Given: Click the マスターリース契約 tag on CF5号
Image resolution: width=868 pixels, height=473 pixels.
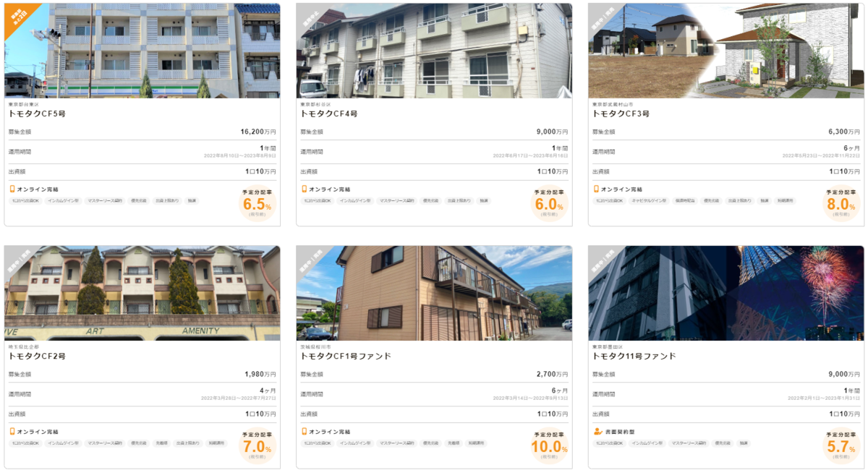Looking at the screenshot, I should [106, 200].
